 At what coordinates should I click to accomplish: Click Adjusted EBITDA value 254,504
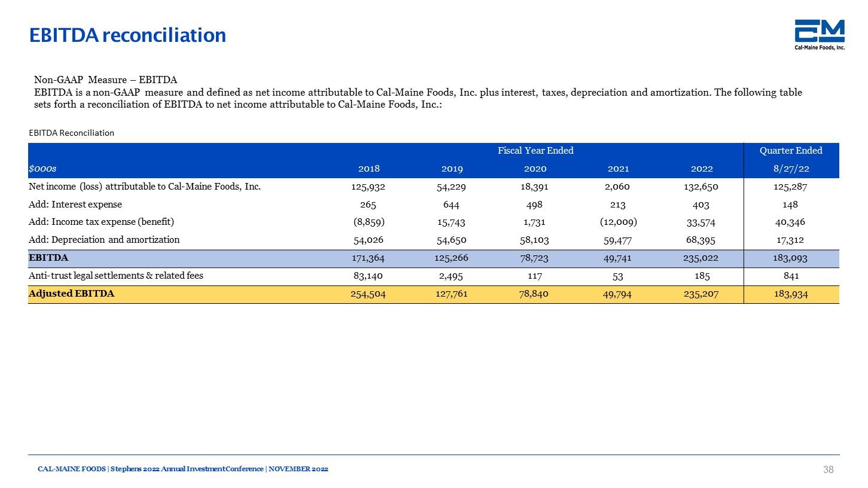(368, 294)
